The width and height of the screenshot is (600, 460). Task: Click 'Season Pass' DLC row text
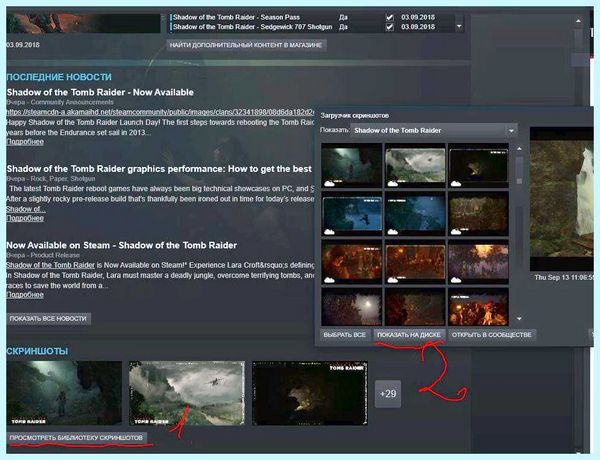(236, 17)
